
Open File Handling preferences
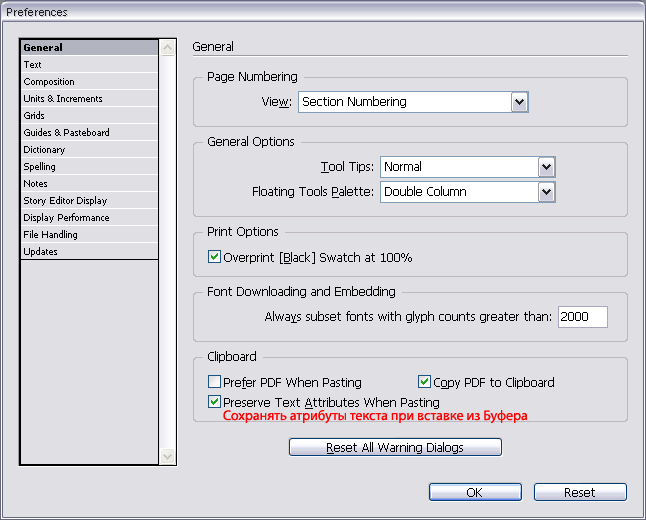coord(89,234)
